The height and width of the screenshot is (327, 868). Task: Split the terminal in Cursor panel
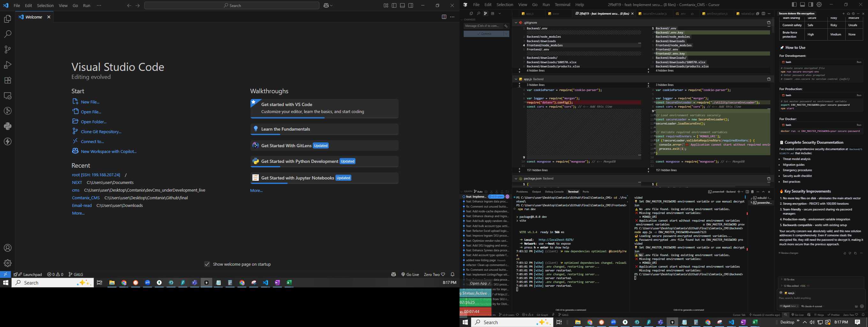747,192
